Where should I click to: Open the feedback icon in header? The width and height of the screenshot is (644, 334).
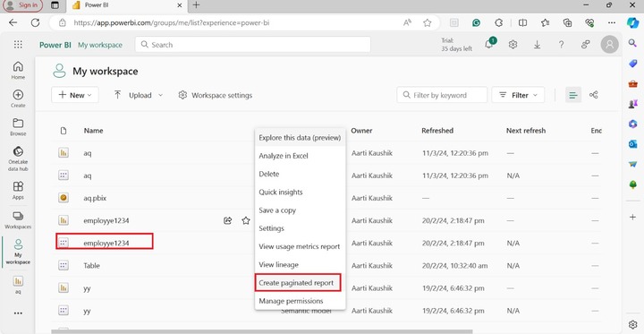click(x=585, y=45)
